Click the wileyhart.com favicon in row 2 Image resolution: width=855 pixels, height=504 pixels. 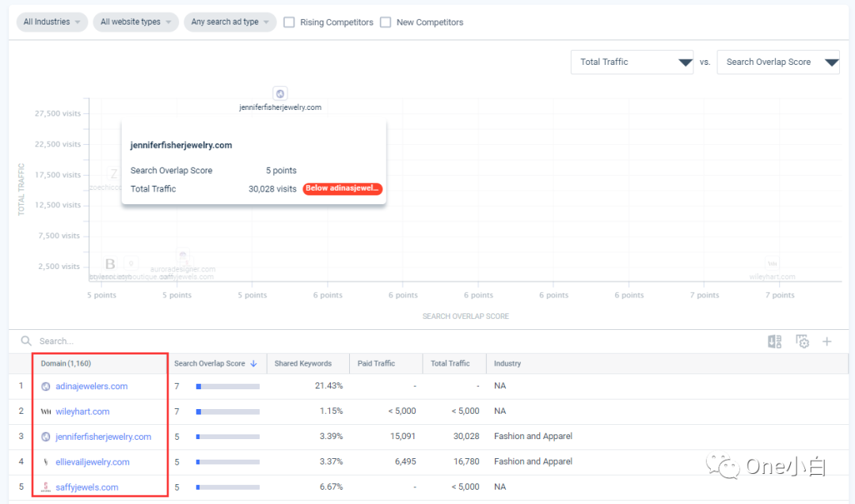coord(47,411)
